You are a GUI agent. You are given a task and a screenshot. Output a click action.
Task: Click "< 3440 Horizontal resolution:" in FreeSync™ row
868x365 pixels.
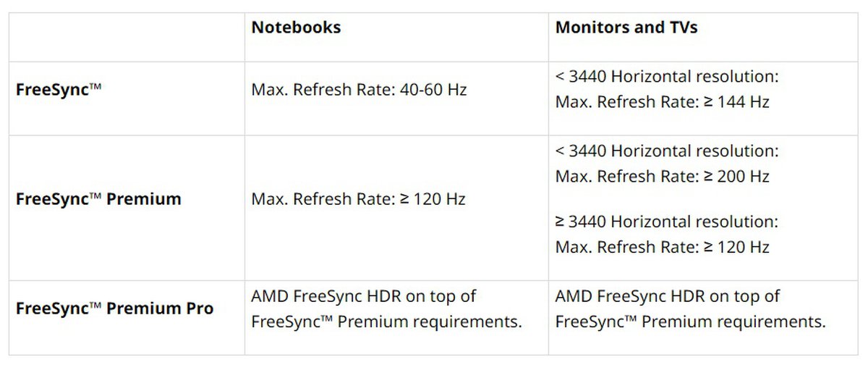[667, 77]
